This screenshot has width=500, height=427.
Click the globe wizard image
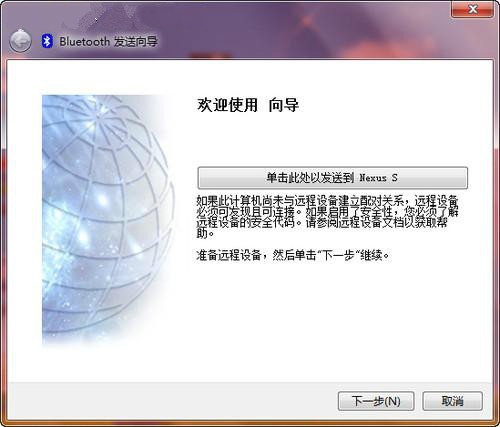109,220
